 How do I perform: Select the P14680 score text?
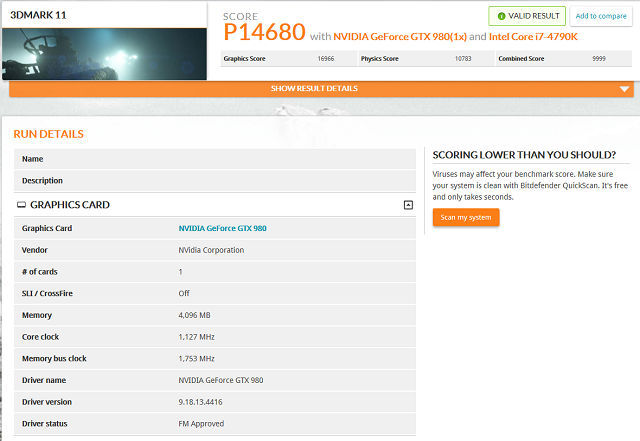click(264, 32)
